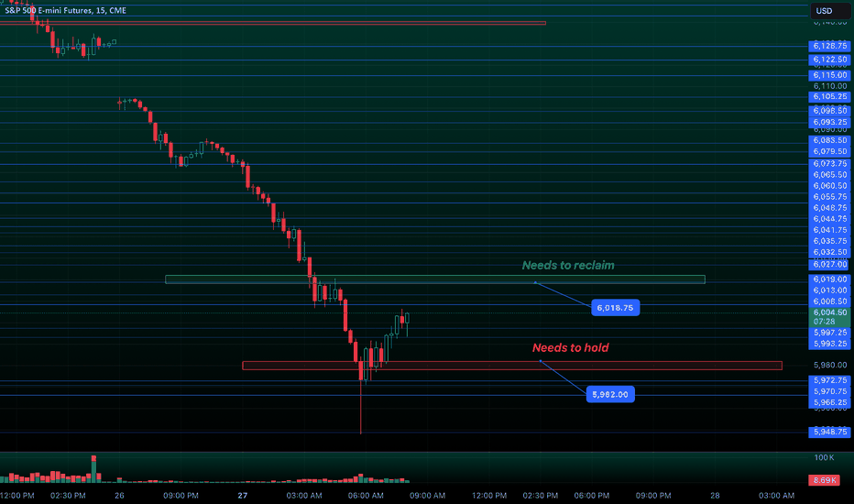854x504 pixels.
Task: Click the 6,093.25 price level label
Action: tap(830, 123)
